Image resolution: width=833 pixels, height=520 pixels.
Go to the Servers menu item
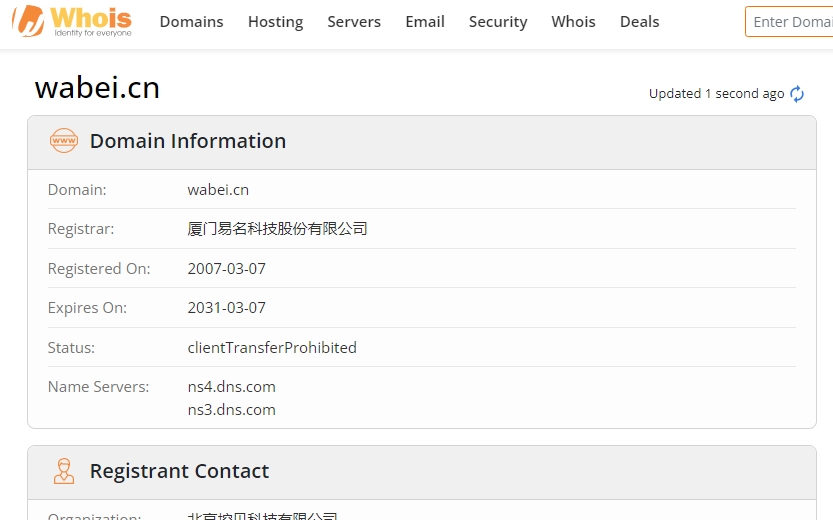pyautogui.click(x=354, y=22)
